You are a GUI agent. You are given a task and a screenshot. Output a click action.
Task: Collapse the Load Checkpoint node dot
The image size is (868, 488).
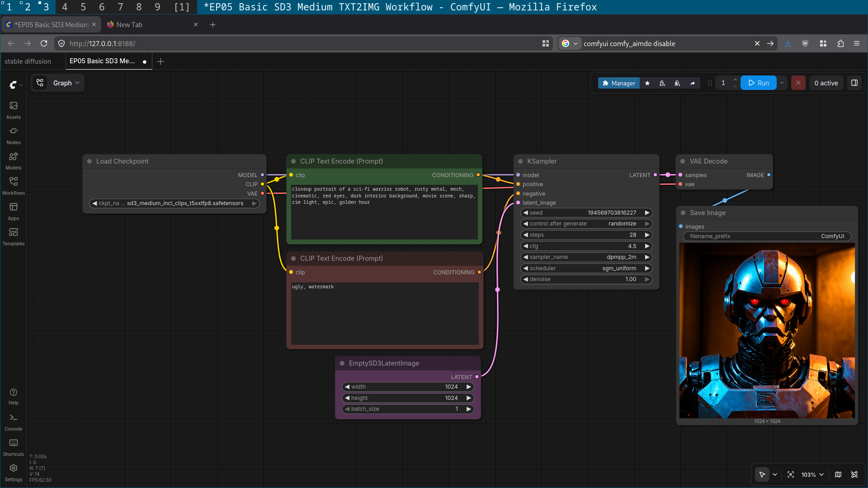pyautogui.click(x=90, y=161)
